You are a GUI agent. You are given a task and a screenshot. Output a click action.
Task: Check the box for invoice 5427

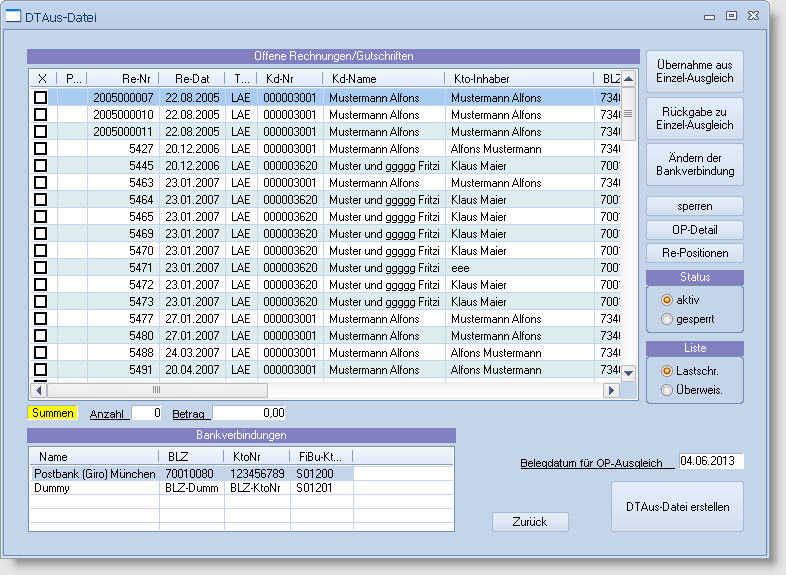click(41, 149)
